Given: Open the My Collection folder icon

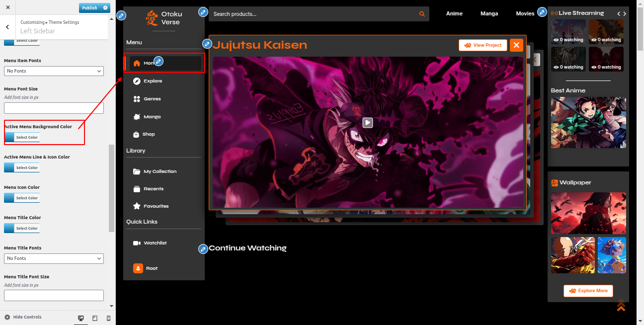Looking at the screenshot, I should click(137, 171).
